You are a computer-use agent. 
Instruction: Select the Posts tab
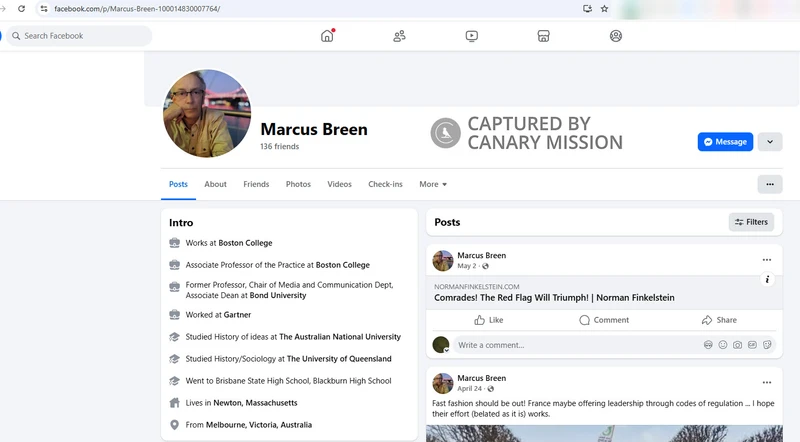pos(179,184)
